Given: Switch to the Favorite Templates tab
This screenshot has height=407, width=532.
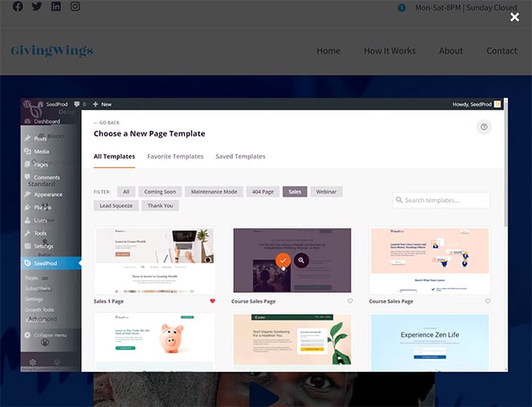Looking at the screenshot, I should pos(175,157).
